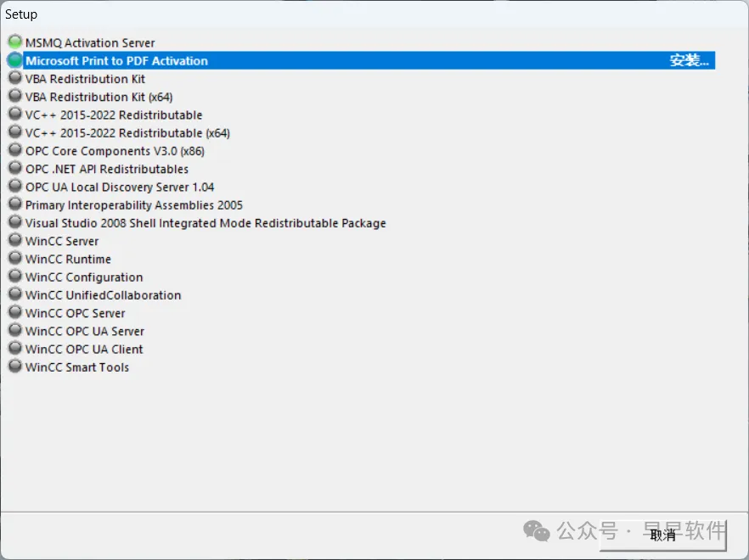Select the WinCC Configuration entry

point(84,277)
